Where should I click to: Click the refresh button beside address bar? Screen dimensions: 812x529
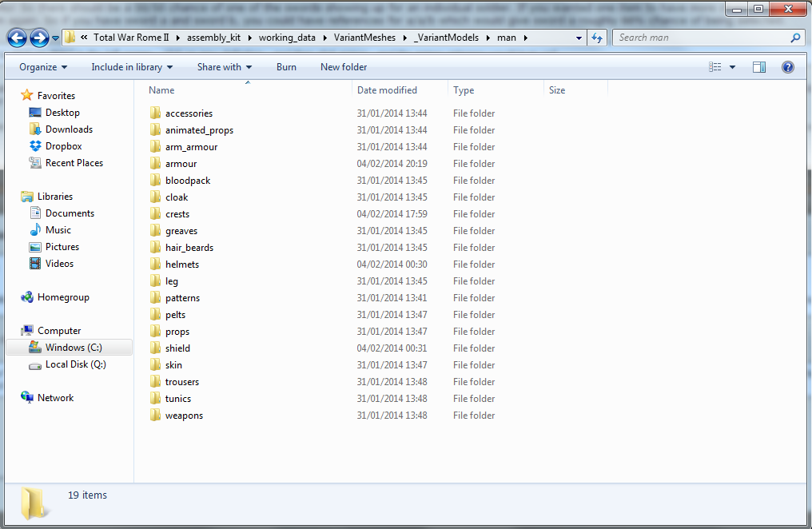coord(597,38)
